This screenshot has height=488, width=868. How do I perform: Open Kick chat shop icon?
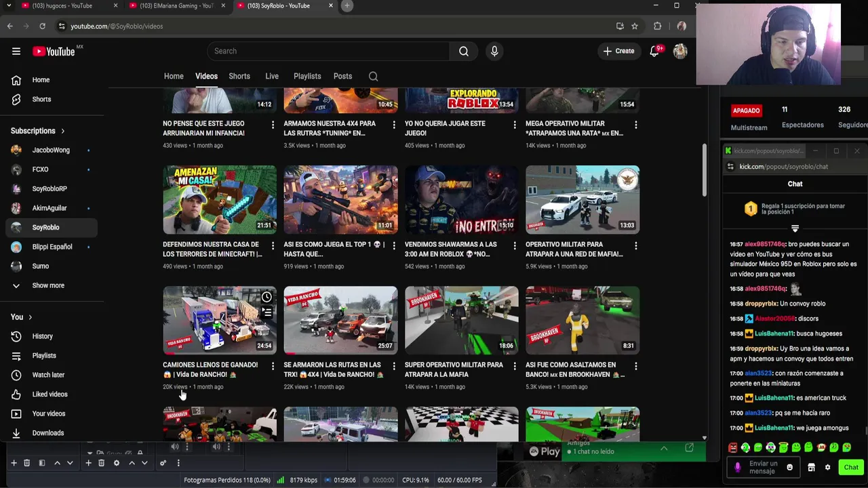(812, 467)
